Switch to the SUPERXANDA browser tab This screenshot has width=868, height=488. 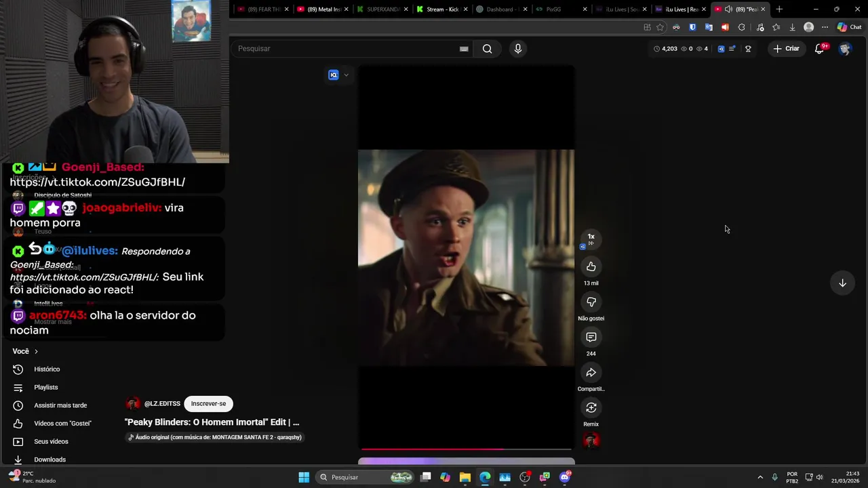(382, 9)
